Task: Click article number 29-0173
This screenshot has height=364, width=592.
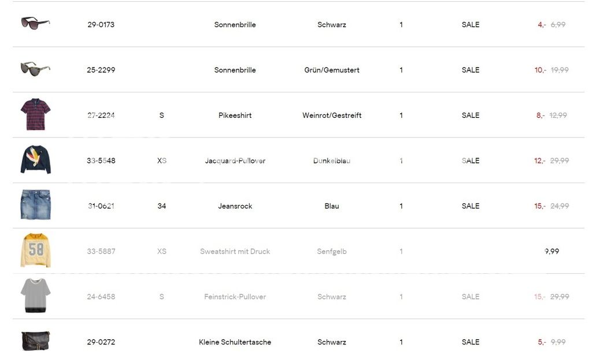Action: pos(101,25)
